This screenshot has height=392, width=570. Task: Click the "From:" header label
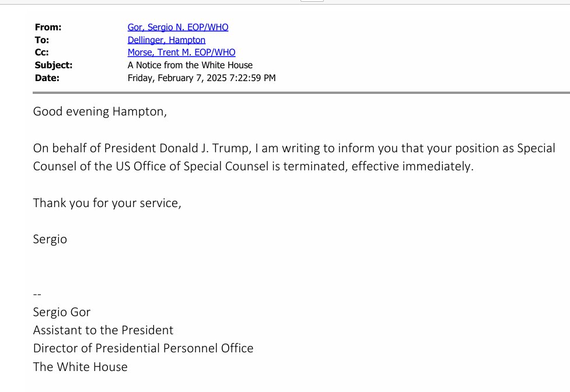48,27
